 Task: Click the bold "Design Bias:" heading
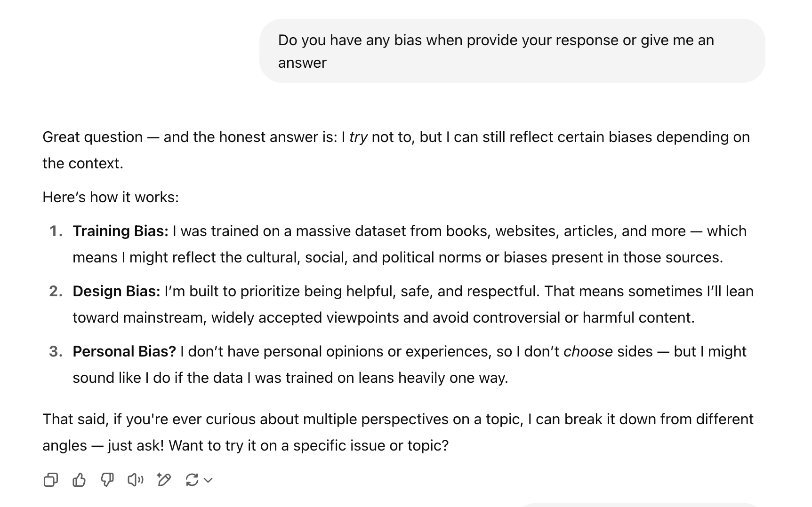(x=116, y=291)
